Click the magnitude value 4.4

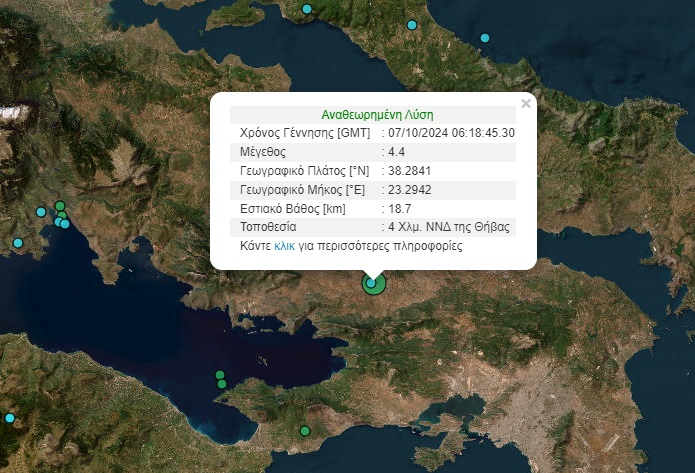(x=396, y=152)
